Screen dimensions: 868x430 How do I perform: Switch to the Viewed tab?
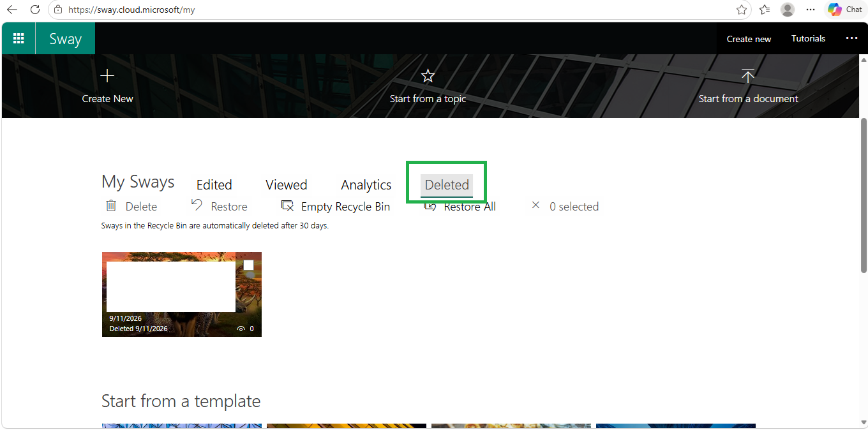click(x=286, y=185)
